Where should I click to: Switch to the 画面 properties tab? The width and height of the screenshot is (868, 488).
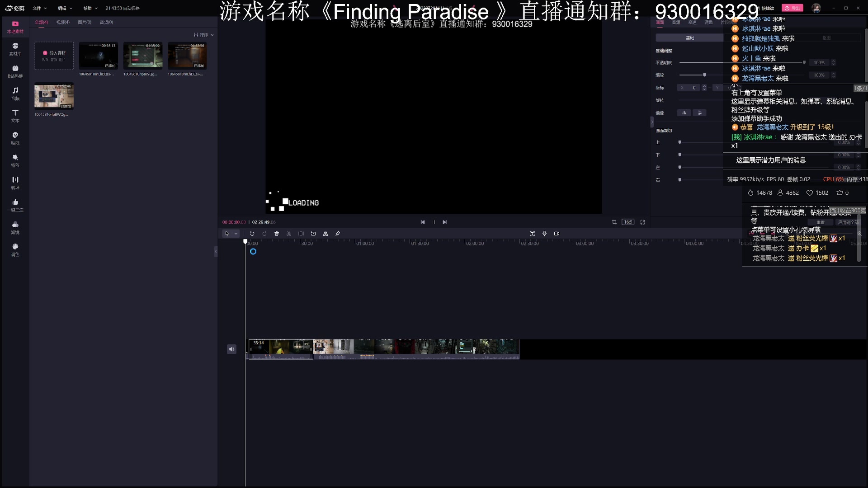point(660,22)
